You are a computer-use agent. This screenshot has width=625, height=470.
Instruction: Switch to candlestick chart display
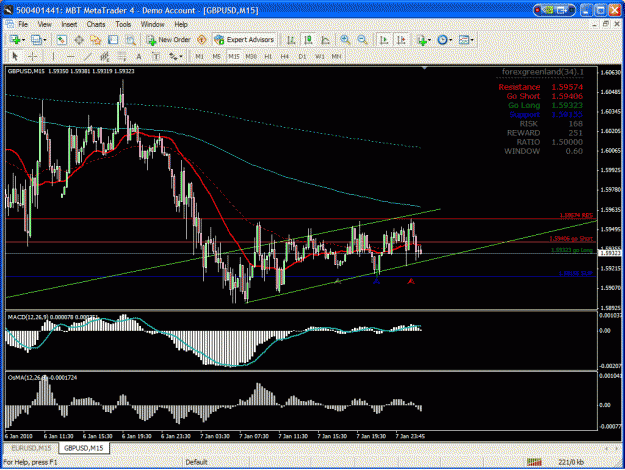click(x=308, y=40)
